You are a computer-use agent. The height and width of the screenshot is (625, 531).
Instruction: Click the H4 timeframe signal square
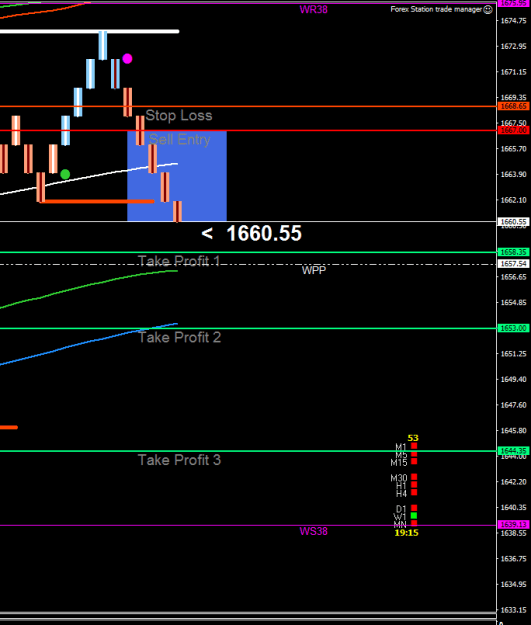(x=414, y=493)
